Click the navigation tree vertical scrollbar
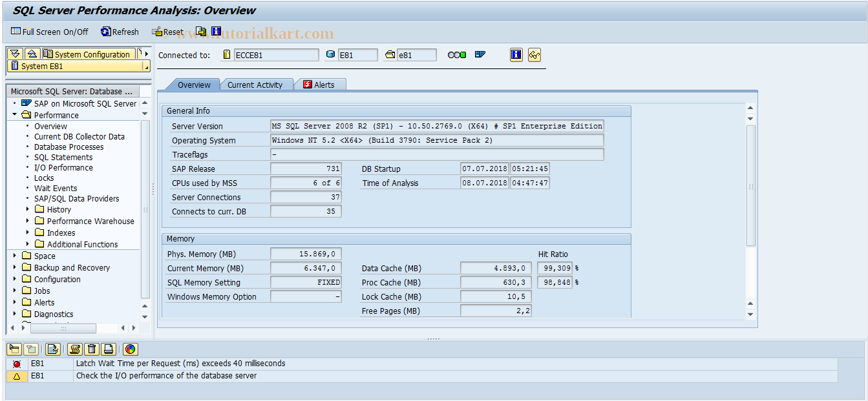 click(x=145, y=211)
